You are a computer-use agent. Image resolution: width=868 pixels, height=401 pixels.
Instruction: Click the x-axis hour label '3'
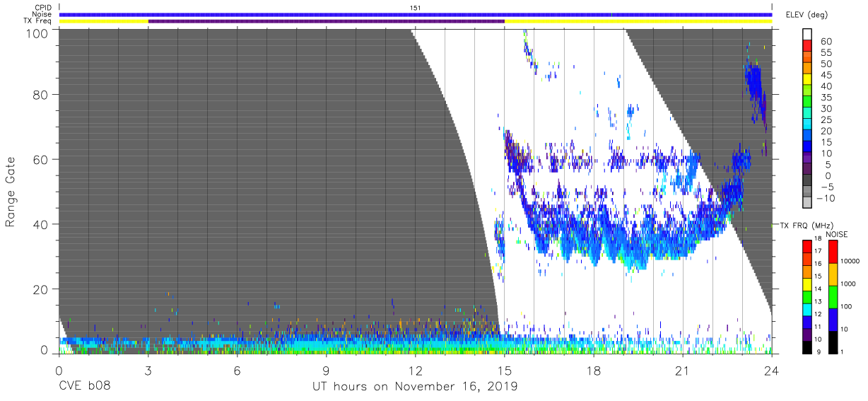tap(148, 370)
